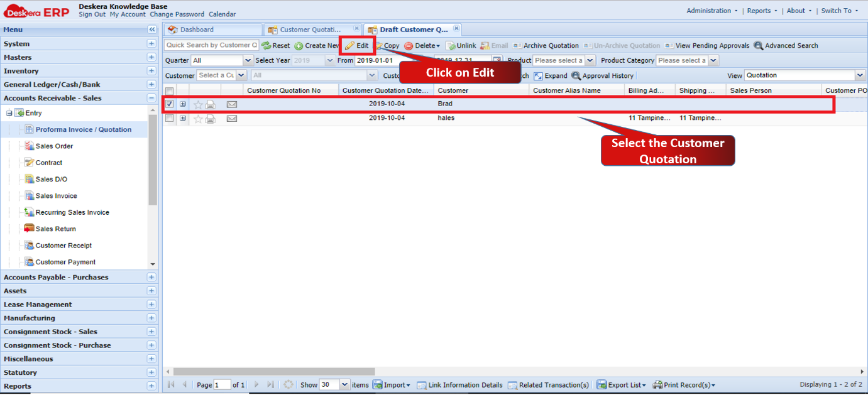Click the print icon in Brad row
The height and width of the screenshot is (395, 868).
211,104
